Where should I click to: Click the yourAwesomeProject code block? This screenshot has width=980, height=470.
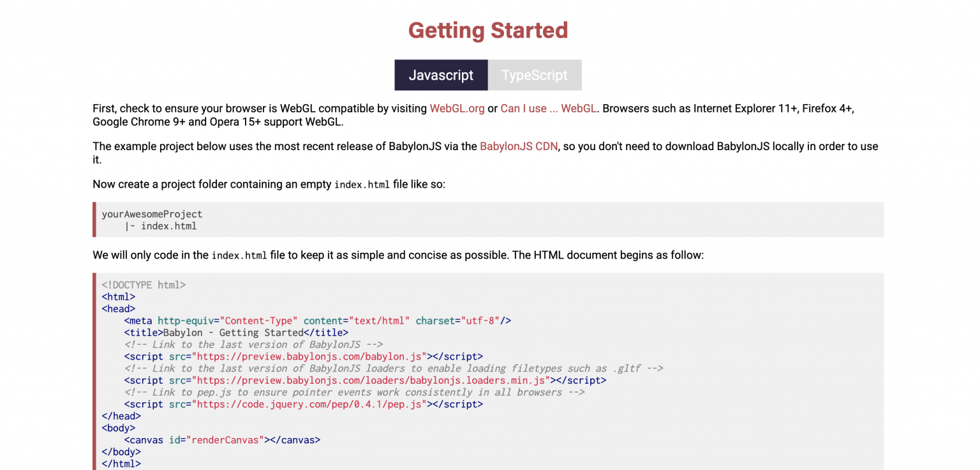[x=152, y=214]
